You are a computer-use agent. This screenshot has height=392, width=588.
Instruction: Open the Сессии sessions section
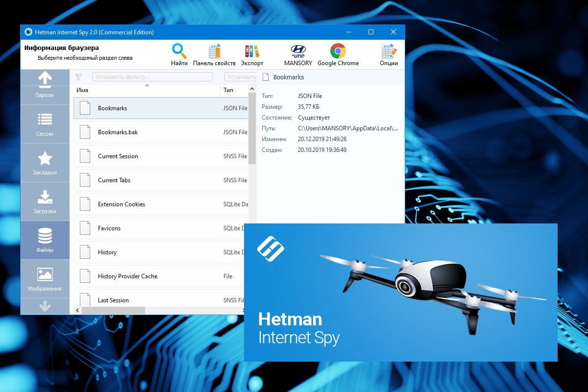45,124
